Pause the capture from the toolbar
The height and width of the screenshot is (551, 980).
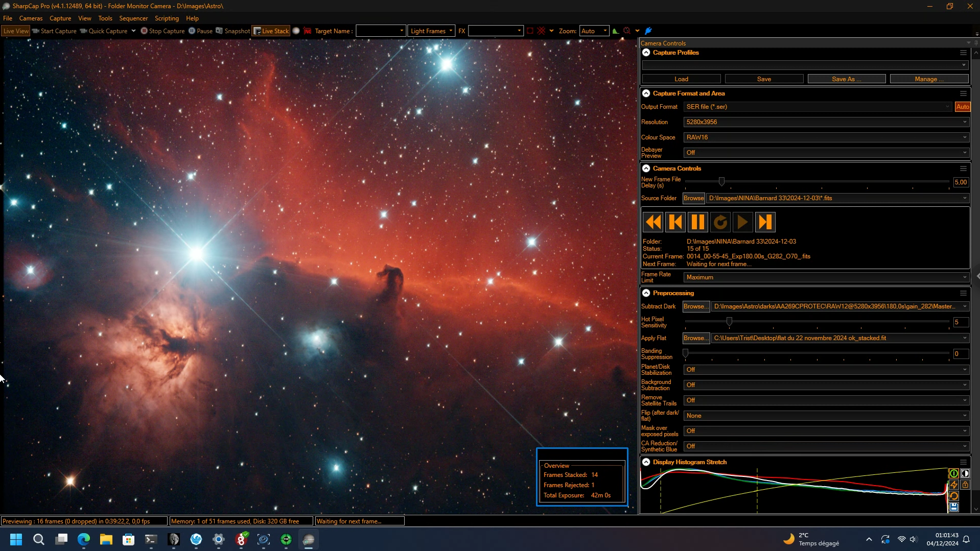click(200, 31)
